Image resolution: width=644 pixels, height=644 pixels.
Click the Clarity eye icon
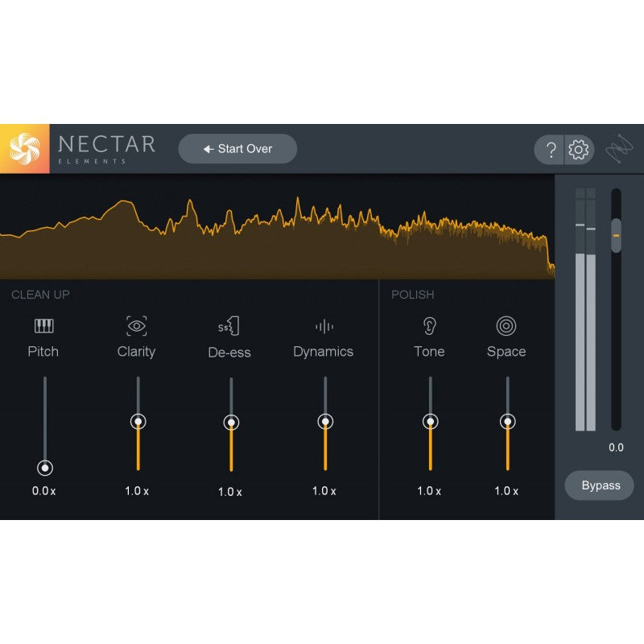click(137, 326)
